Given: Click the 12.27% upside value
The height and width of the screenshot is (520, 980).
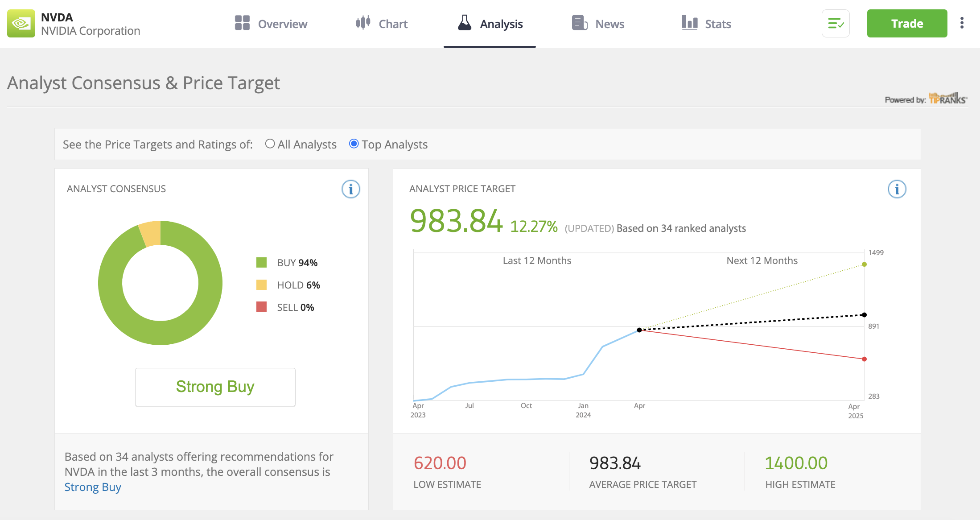Looking at the screenshot, I should 534,227.
